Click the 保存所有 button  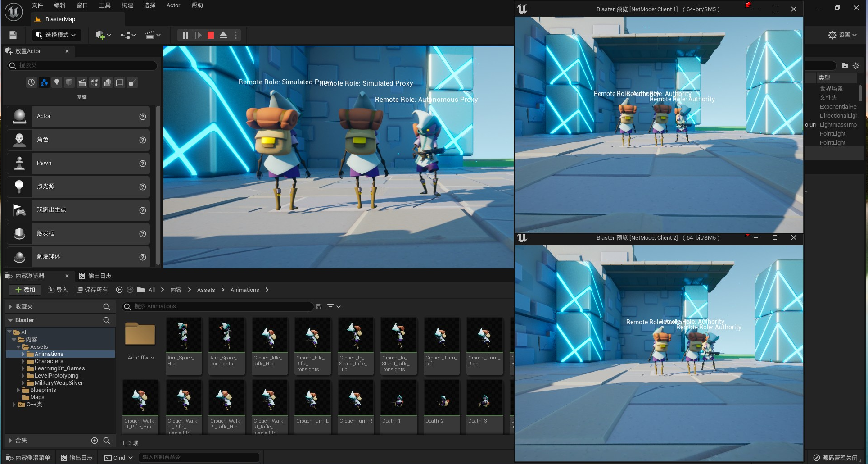tap(92, 290)
